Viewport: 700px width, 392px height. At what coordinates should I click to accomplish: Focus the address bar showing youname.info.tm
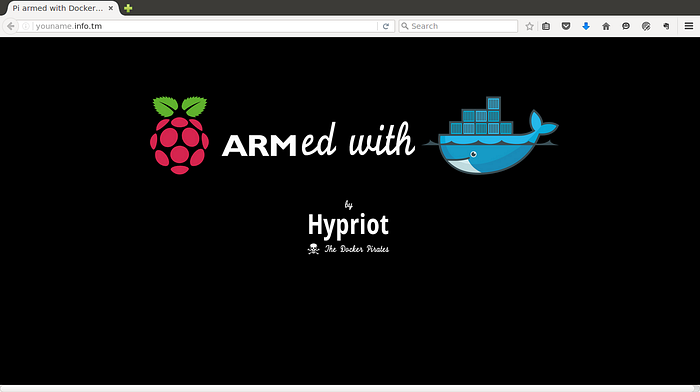coord(205,26)
